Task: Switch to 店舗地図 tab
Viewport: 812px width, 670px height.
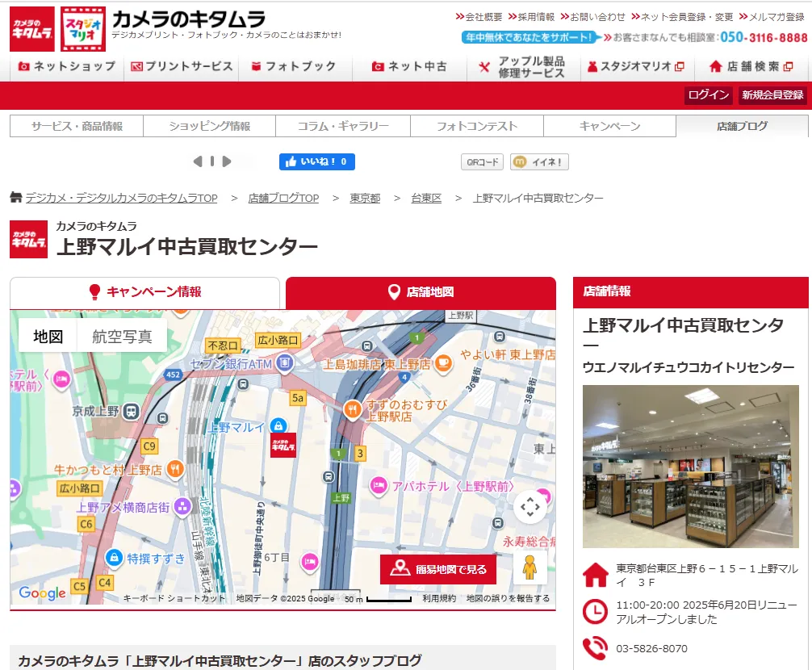Action: 421,292
